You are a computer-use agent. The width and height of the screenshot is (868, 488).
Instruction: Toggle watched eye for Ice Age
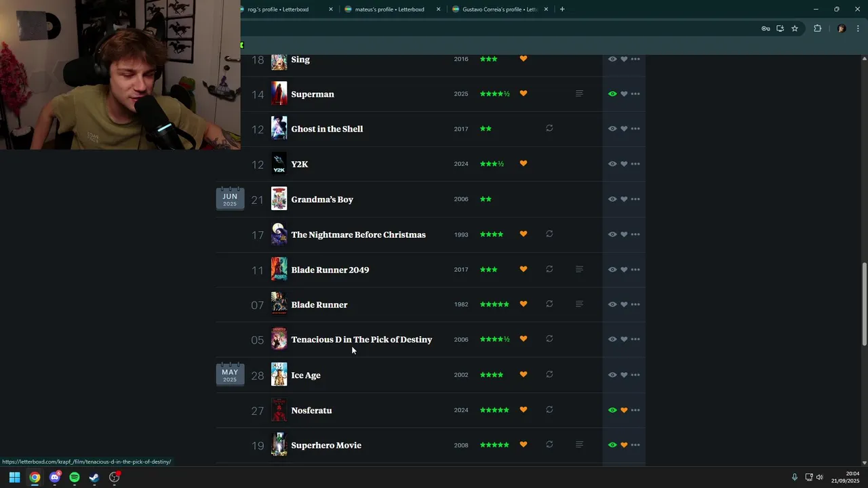pyautogui.click(x=612, y=375)
